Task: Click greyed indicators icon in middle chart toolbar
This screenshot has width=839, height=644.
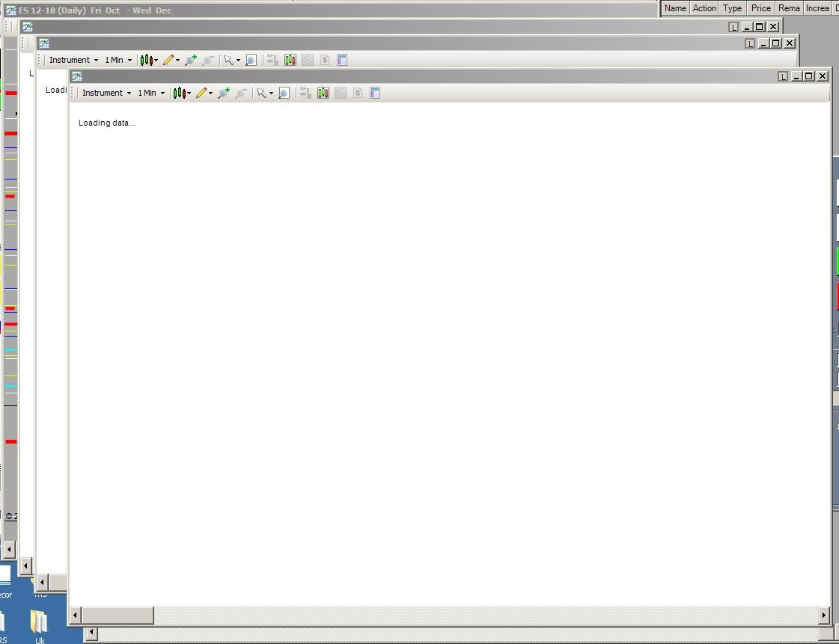Action: 307,60
